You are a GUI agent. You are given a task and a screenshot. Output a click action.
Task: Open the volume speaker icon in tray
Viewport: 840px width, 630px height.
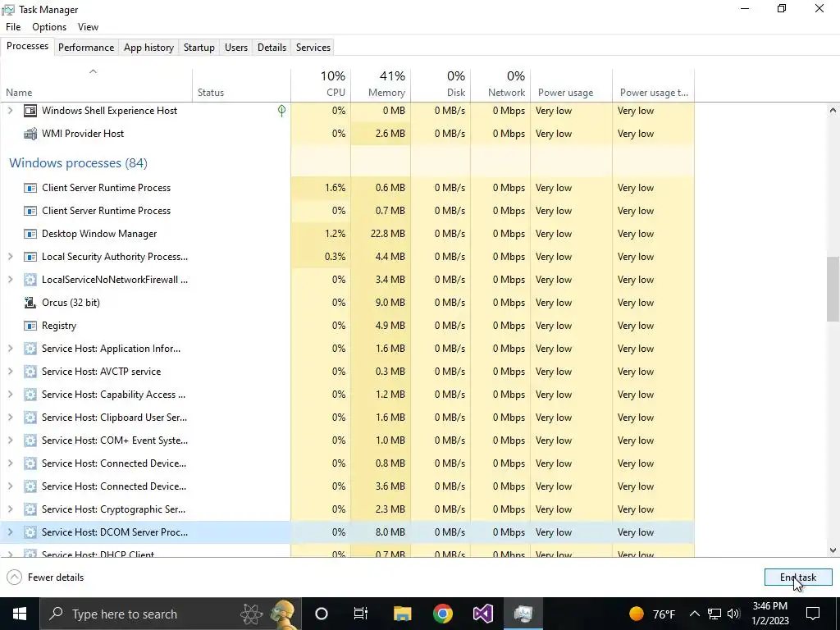733,614
